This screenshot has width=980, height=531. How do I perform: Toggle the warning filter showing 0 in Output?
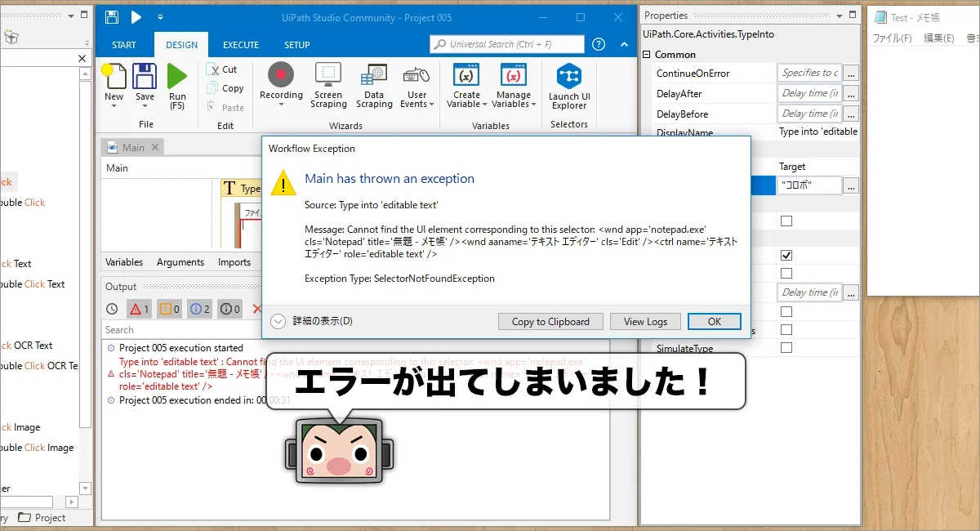pos(169,309)
